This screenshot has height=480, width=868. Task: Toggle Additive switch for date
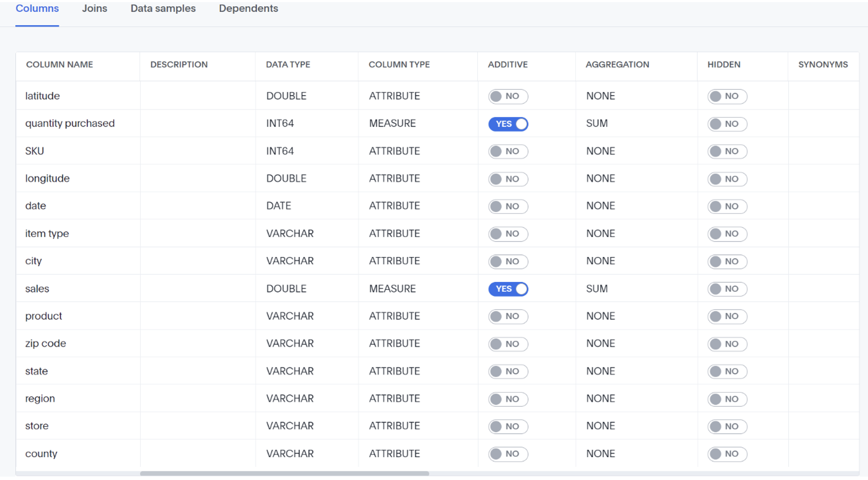coord(508,206)
